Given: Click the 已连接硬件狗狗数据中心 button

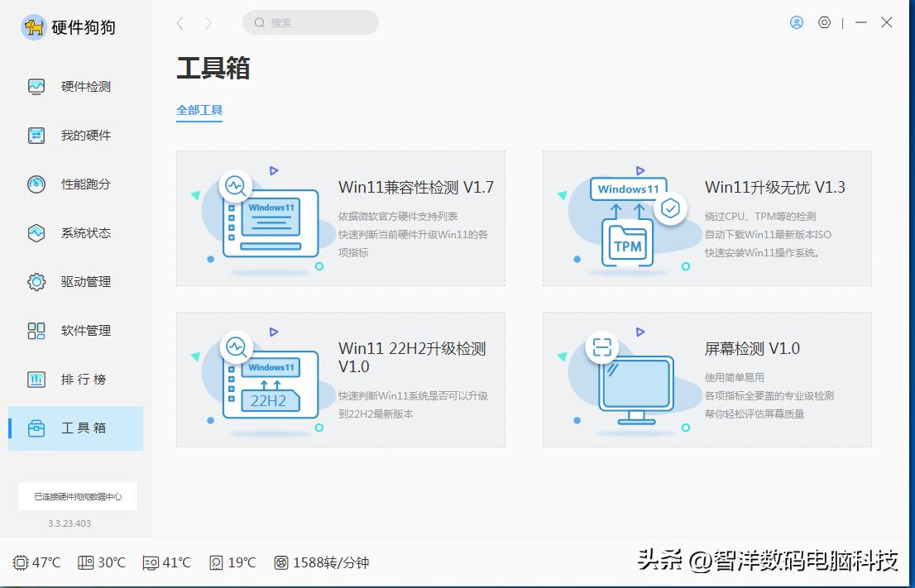Looking at the screenshot, I should point(77,496).
